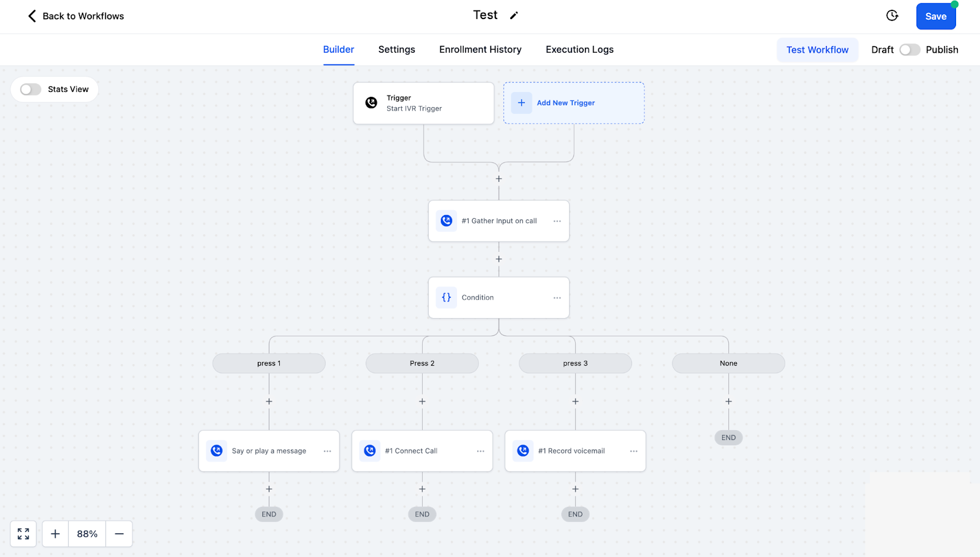The height and width of the screenshot is (557, 980).
Task: Zoom in the canvas with plus button
Action: click(55, 534)
